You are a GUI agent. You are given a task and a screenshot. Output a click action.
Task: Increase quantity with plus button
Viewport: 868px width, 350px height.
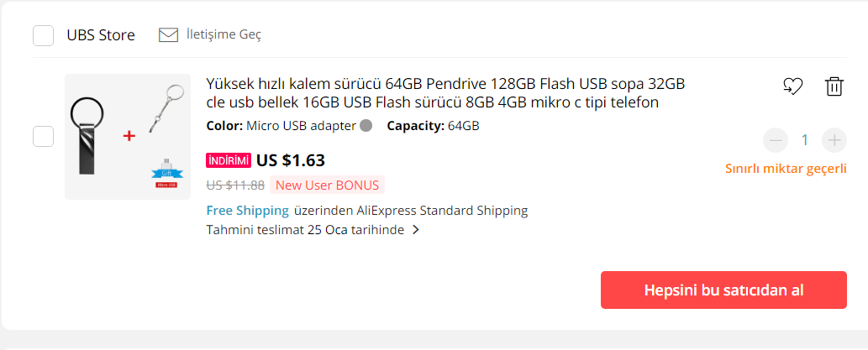[x=834, y=140]
